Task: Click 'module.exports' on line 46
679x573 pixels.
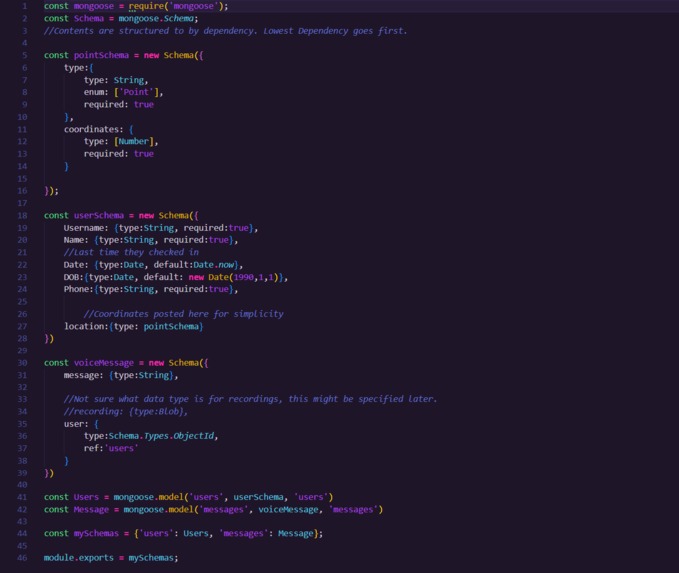Action: [78, 558]
